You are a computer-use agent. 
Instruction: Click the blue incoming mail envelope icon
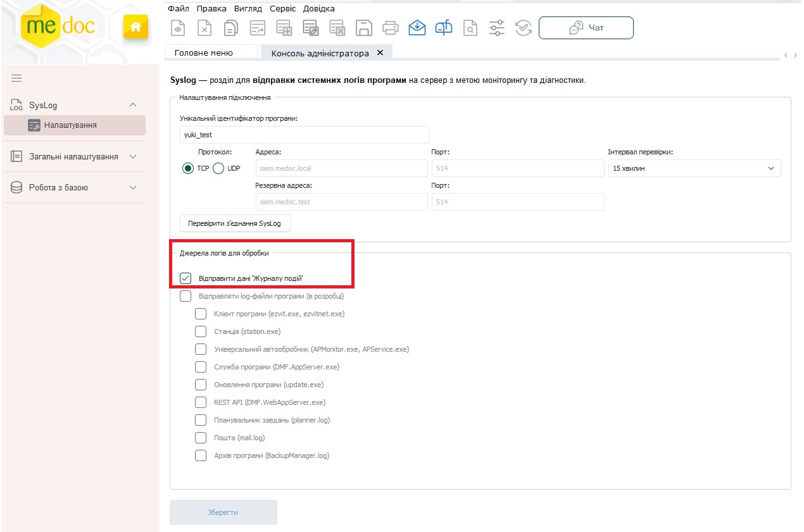point(417,28)
